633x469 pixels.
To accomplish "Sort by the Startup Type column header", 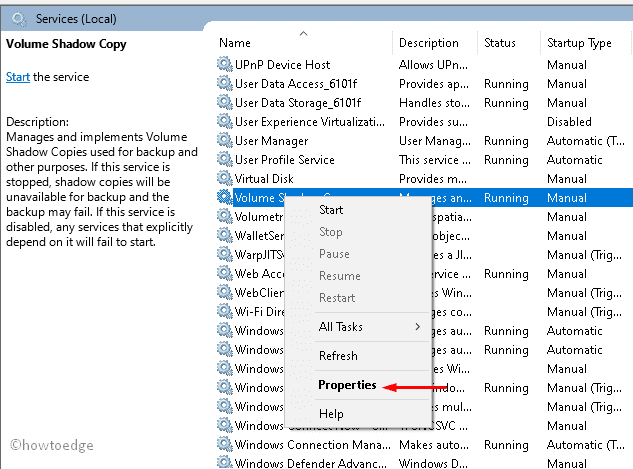I will click(x=579, y=43).
